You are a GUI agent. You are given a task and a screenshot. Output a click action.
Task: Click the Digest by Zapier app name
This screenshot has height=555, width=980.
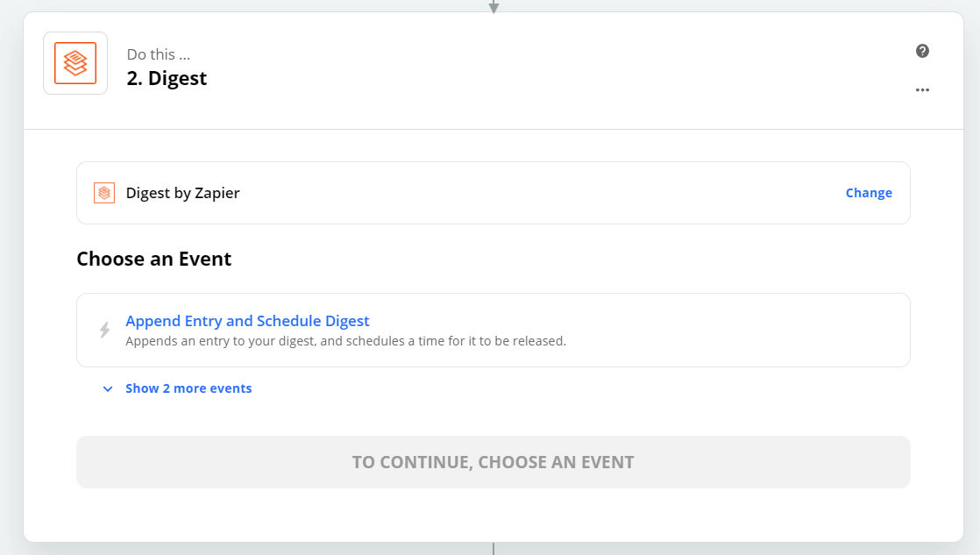(182, 193)
